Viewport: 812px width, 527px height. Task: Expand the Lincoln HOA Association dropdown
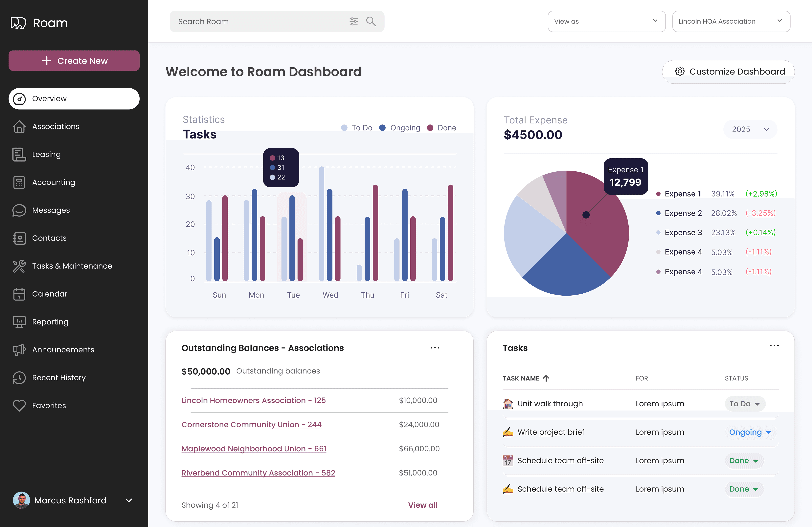tap(731, 21)
